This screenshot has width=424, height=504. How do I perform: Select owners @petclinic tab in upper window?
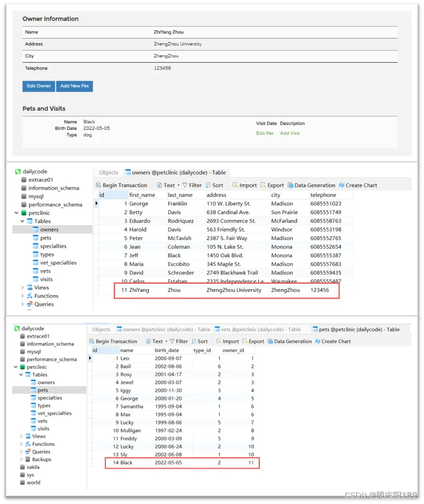(175, 172)
